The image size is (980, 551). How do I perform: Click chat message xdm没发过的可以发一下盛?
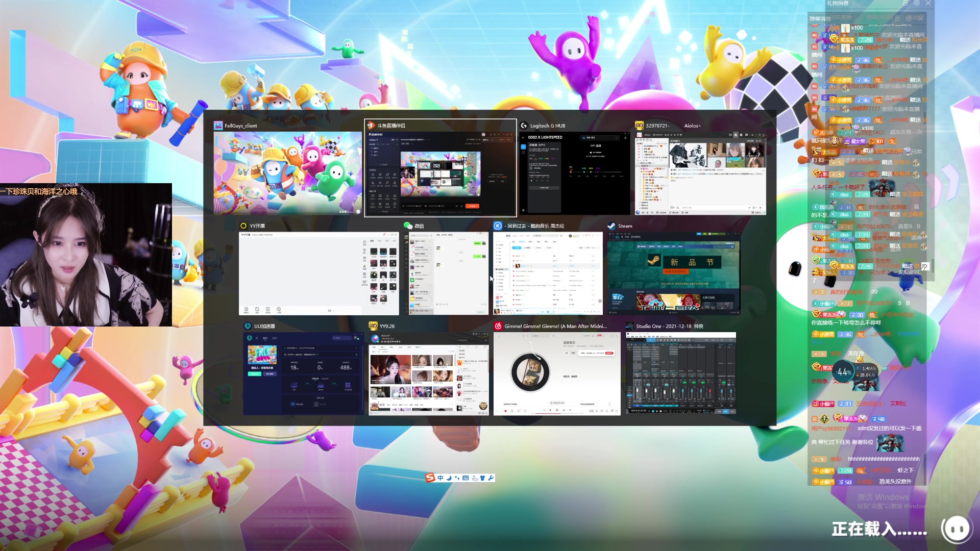point(889,428)
